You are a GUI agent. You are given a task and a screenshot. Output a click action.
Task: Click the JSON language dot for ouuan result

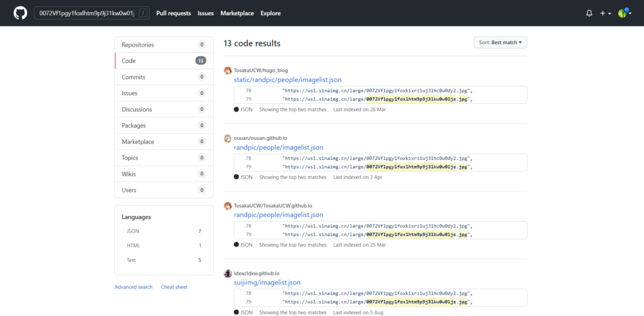236,177
